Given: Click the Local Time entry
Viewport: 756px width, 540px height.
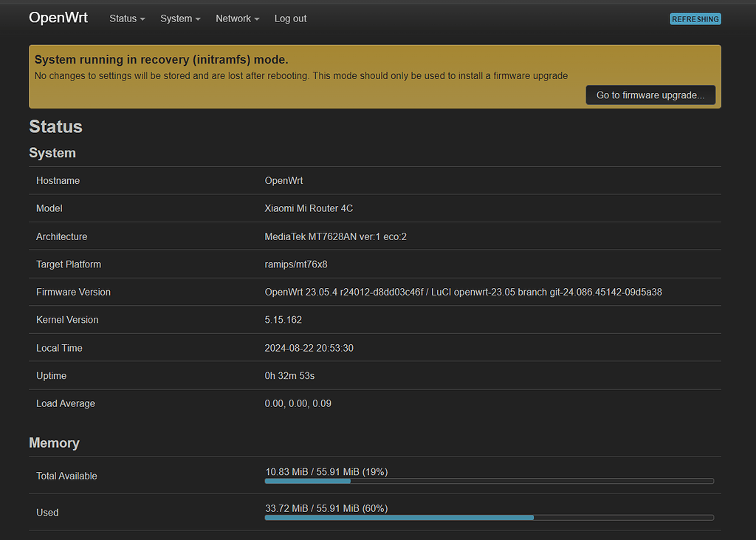Looking at the screenshot, I should tap(309, 348).
